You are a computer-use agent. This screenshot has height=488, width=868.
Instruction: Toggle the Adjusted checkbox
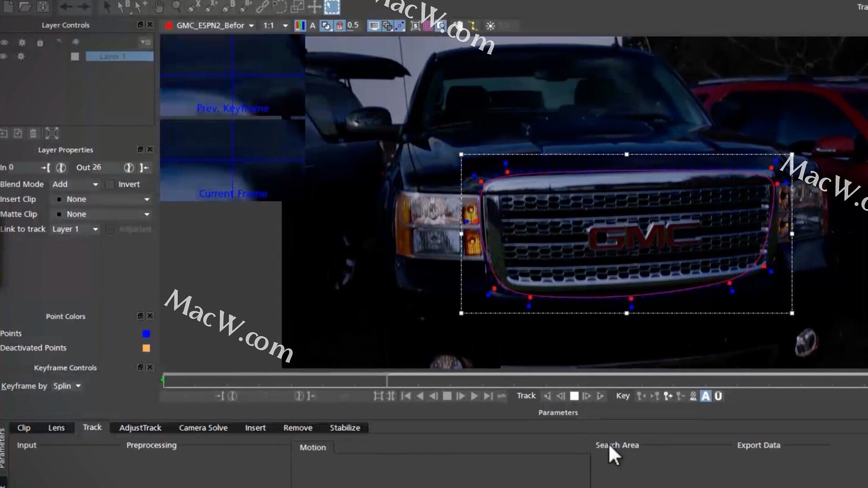point(110,229)
